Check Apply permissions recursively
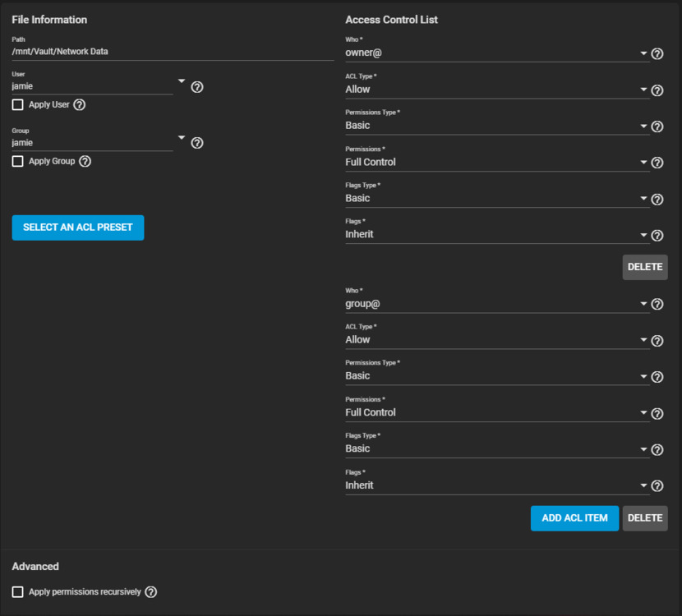Screen dimensions: 682x616 click(18, 592)
